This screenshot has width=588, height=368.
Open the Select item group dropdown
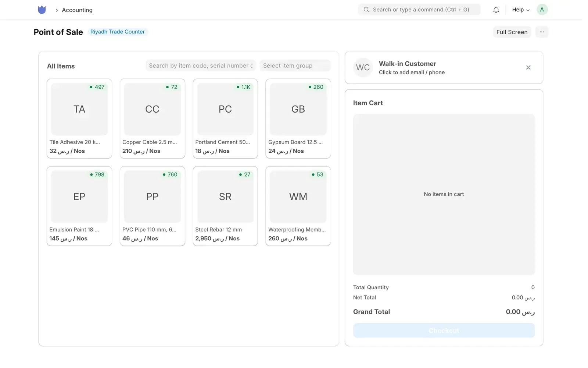tap(295, 66)
